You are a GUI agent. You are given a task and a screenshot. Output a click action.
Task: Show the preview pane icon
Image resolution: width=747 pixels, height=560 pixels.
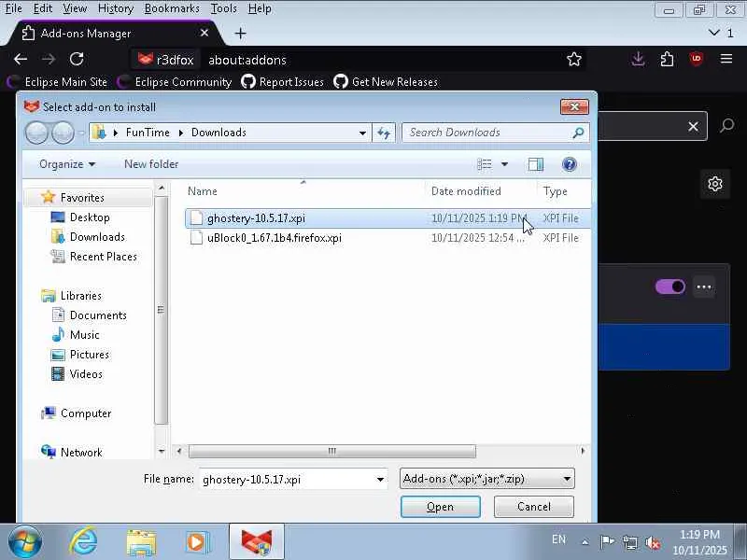click(535, 164)
